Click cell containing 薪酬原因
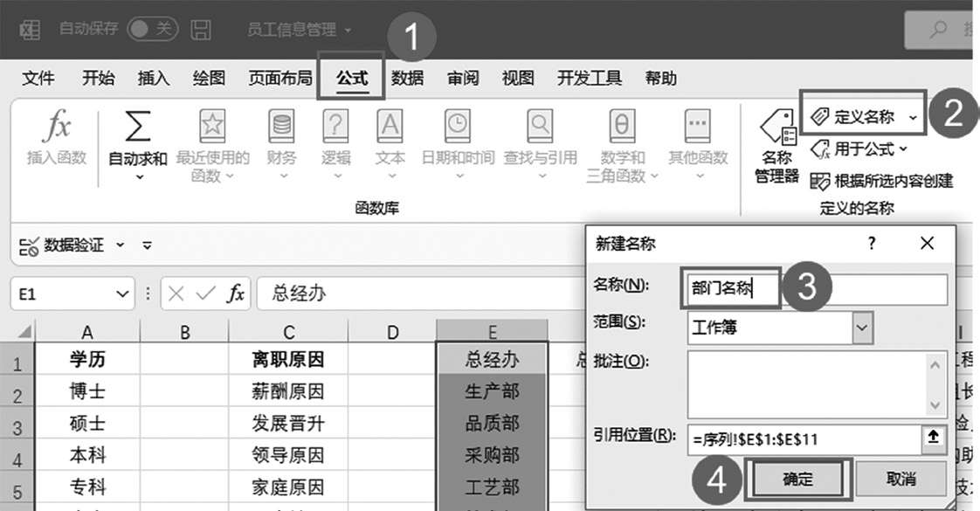This screenshot has width=980, height=511. [x=288, y=391]
